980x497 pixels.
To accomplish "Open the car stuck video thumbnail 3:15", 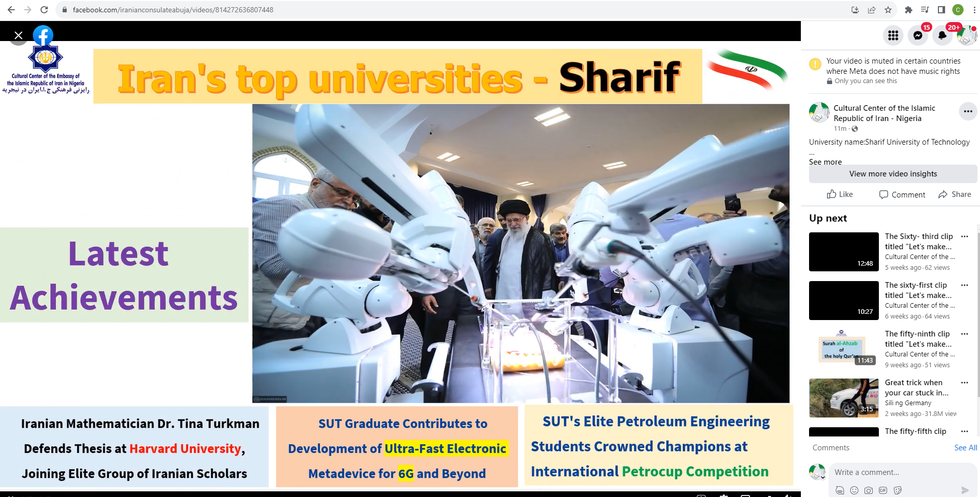I will (x=844, y=398).
